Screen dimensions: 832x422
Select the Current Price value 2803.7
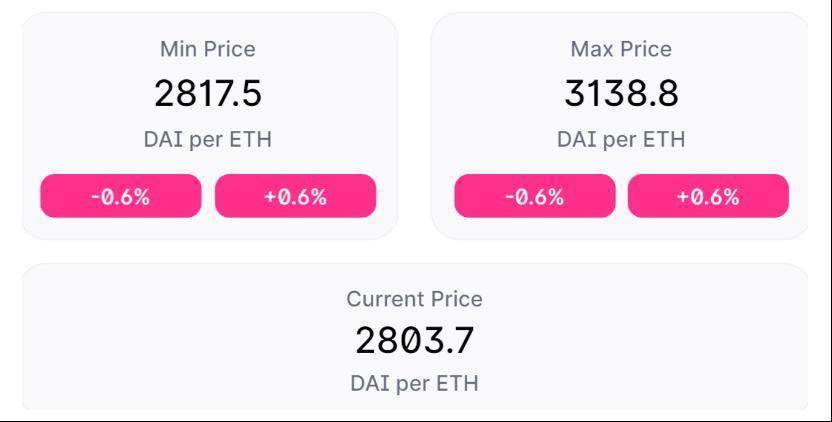pyautogui.click(x=414, y=340)
